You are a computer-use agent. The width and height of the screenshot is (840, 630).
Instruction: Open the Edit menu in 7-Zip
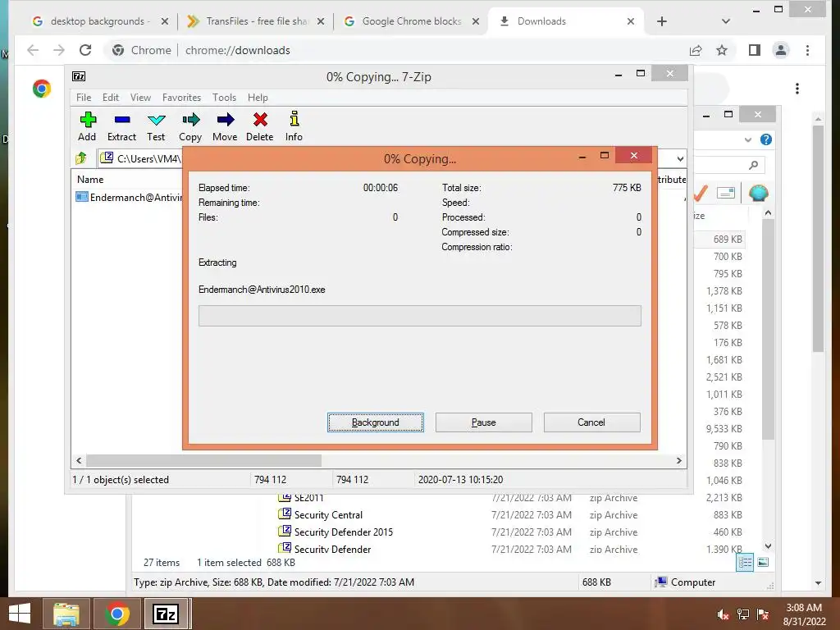(x=111, y=98)
